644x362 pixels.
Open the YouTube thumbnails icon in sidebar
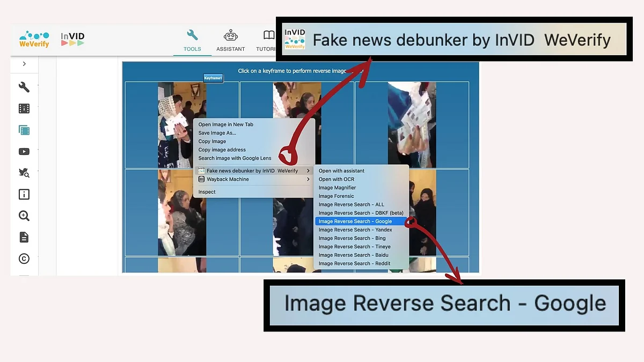click(24, 151)
